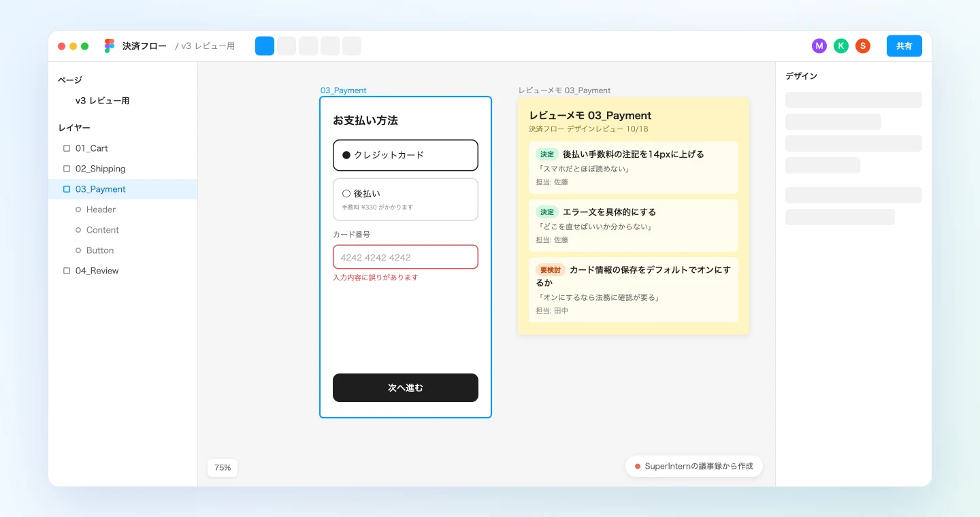Select the 03_Payment layer row in sidebar

[x=122, y=189]
